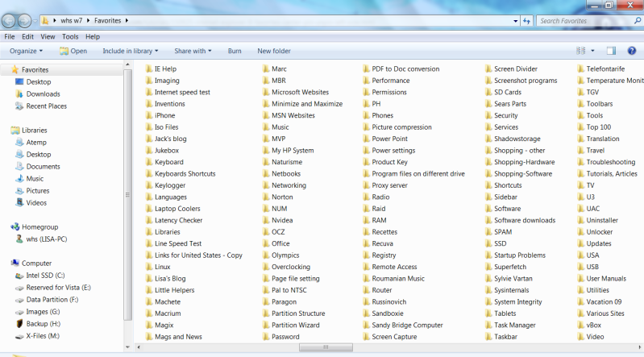The image size is (644, 357).
Task: Open the view options dropdown arrow
Action: (592, 51)
